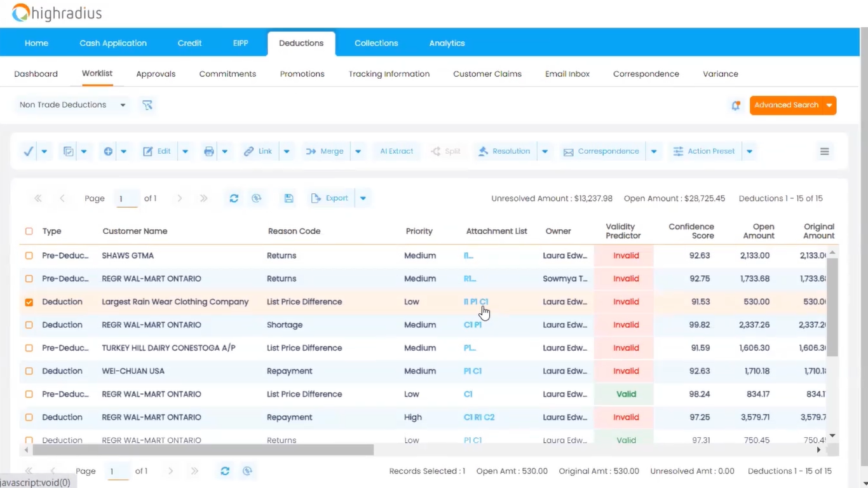Image resolution: width=868 pixels, height=488 pixels.
Task: Open the Non Trade Deductions dropdown
Action: click(71, 104)
